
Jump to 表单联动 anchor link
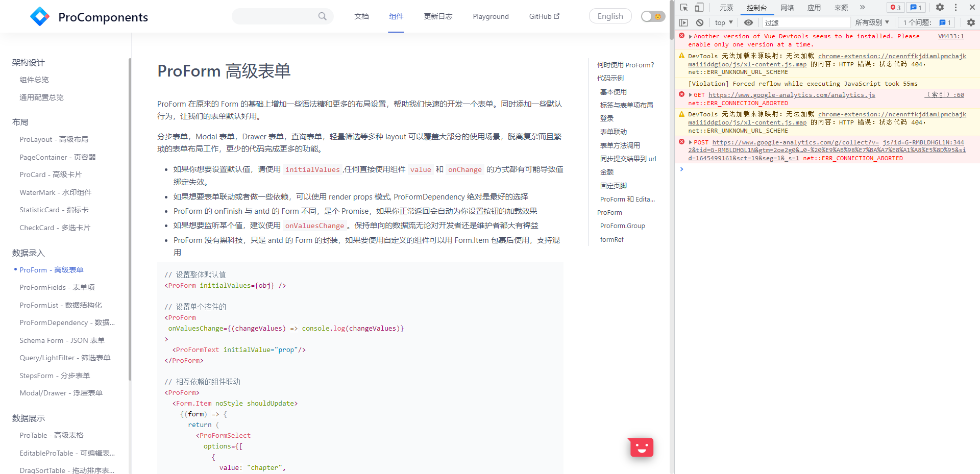point(613,132)
